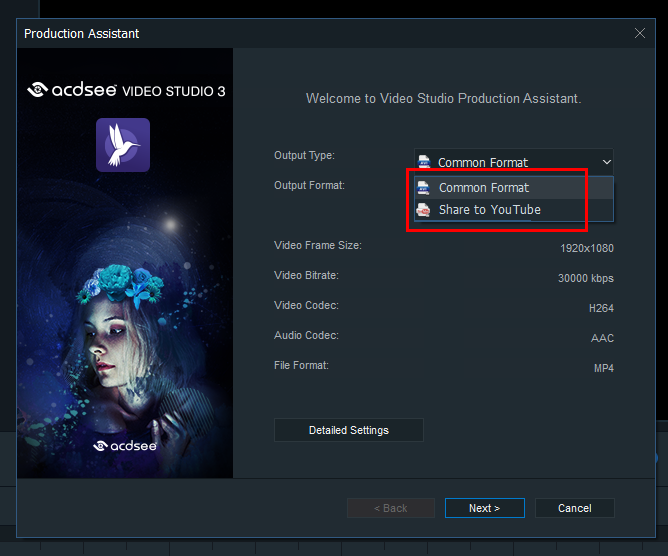Click the Video Bitrate label
Viewport: 668px width, 556px height.
(x=306, y=275)
